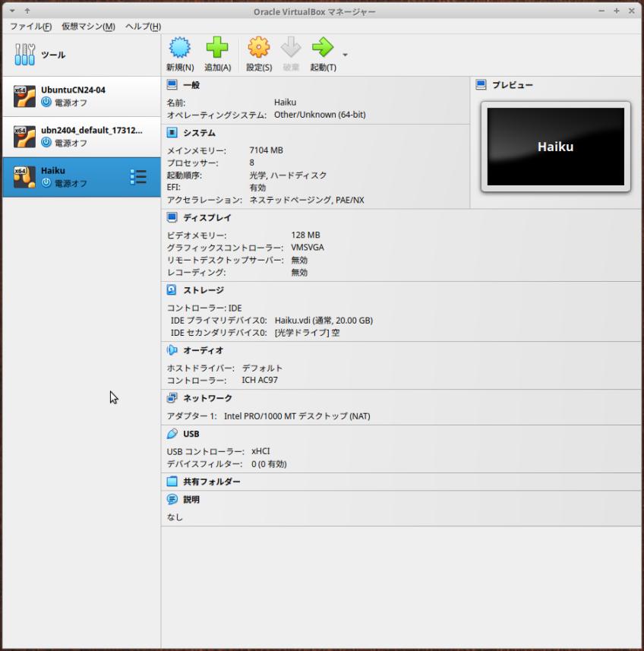Open the オーディオ settings heading link

[x=204, y=350]
